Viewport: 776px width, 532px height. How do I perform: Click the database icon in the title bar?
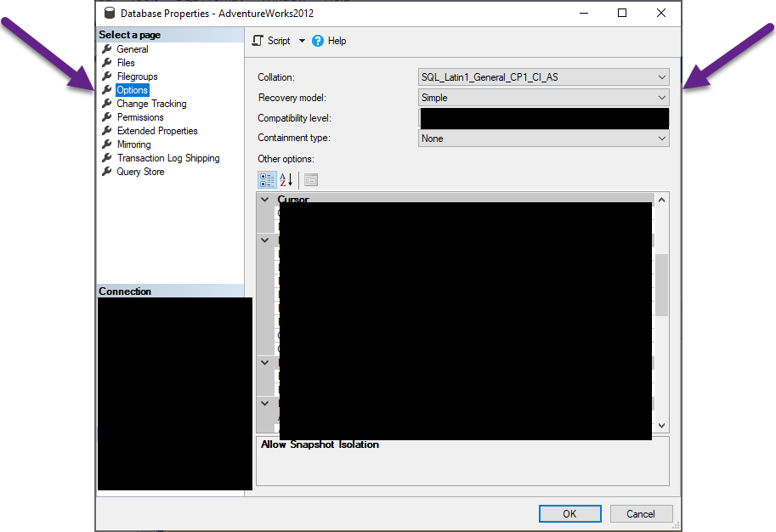110,14
